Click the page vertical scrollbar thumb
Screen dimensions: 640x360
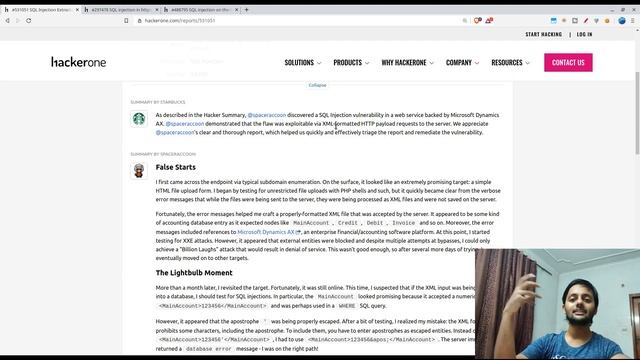pyautogui.click(x=637, y=113)
